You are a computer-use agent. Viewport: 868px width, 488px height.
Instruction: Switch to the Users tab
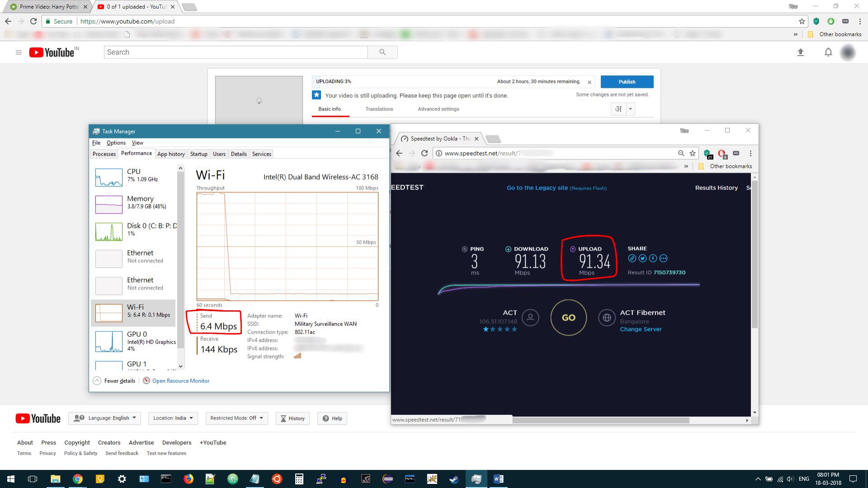(x=219, y=154)
